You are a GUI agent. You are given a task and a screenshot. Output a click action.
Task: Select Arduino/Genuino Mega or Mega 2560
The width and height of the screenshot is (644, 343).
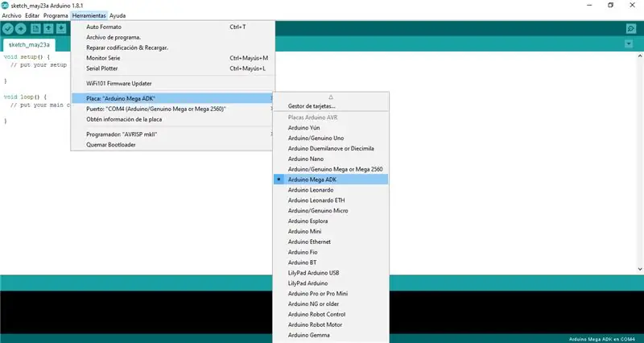331,169
